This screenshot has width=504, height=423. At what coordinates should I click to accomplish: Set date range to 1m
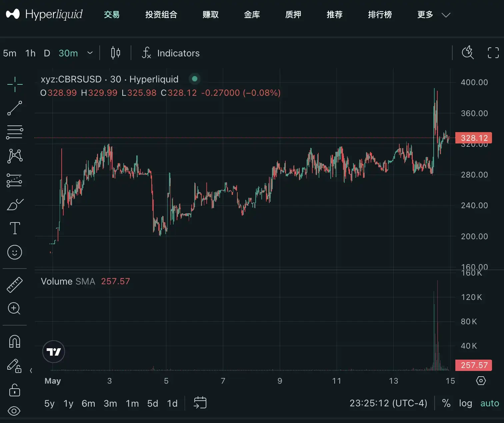[x=132, y=403]
